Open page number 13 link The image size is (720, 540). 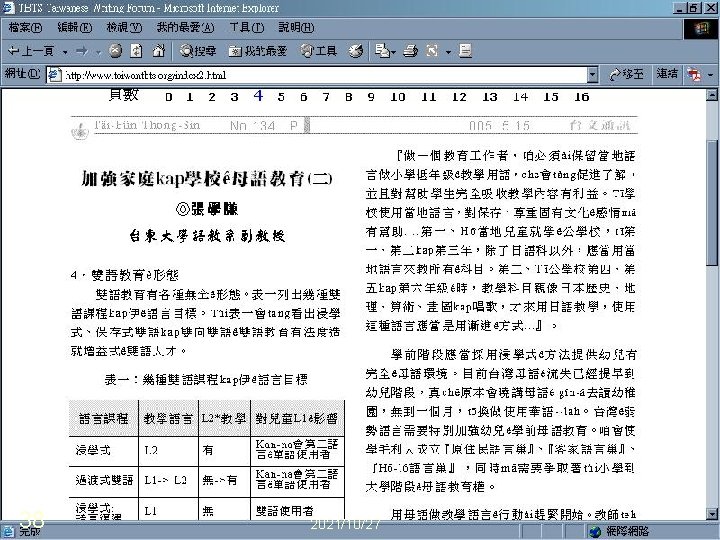(x=489, y=97)
